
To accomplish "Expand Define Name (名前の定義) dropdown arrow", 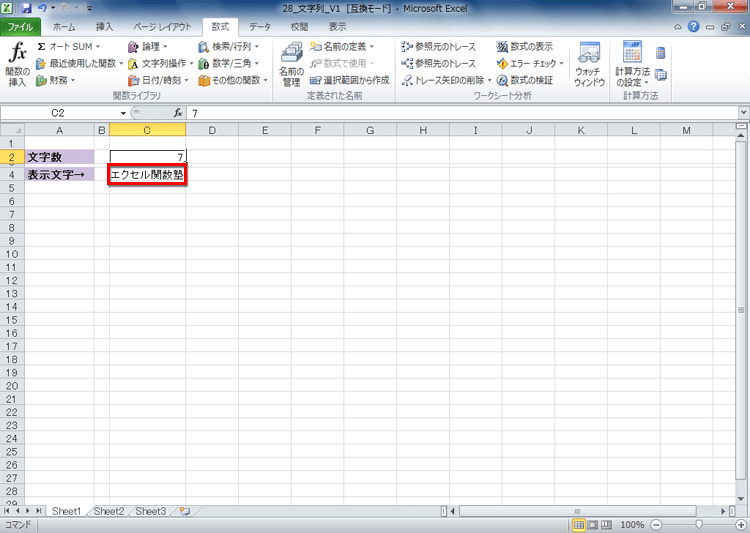I will coord(372,46).
